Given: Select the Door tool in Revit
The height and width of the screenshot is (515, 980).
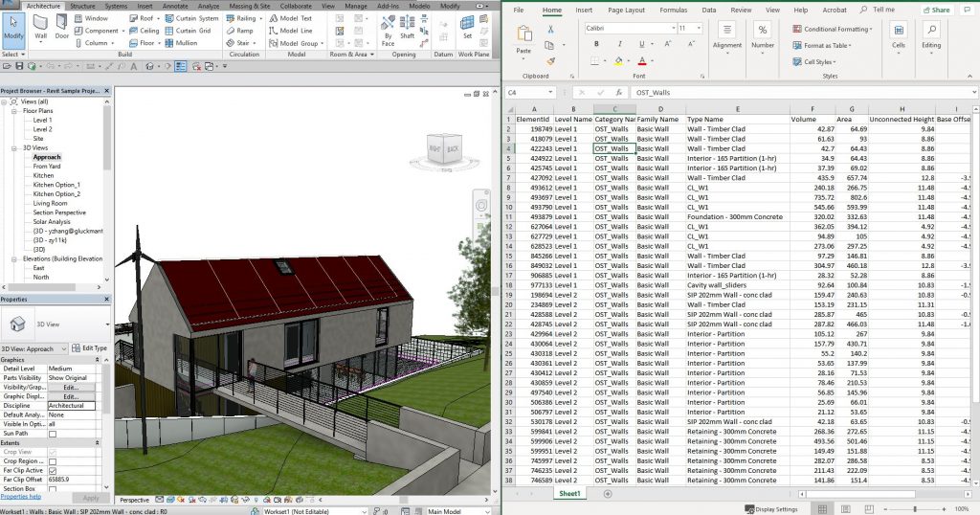Looking at the screenshot, I should point(62,27).
